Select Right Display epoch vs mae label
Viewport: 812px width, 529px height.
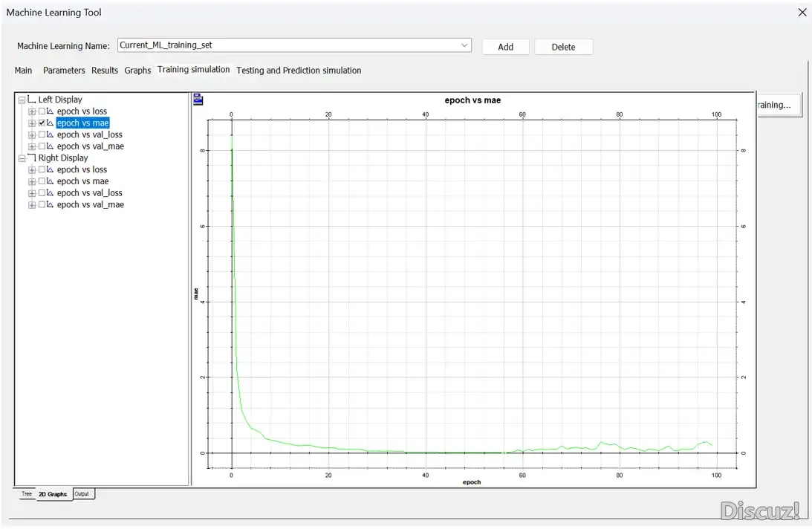pos(83,181)
